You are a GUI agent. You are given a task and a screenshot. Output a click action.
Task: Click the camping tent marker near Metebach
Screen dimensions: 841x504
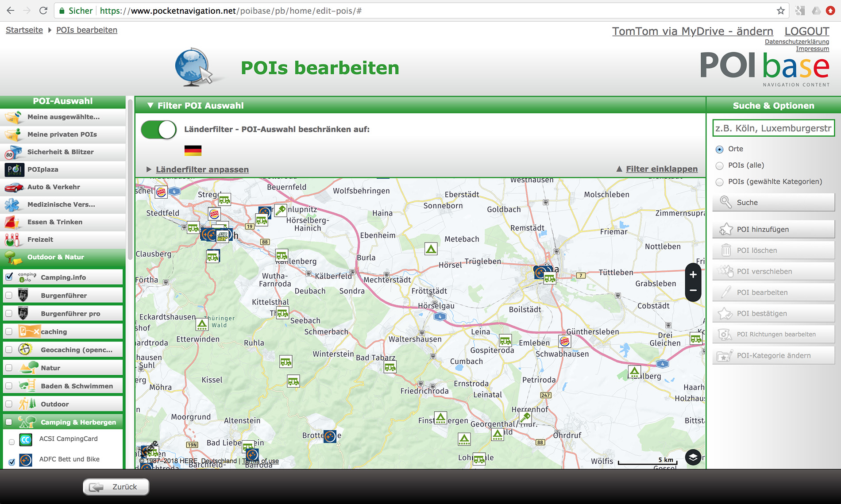pos(431,249)
